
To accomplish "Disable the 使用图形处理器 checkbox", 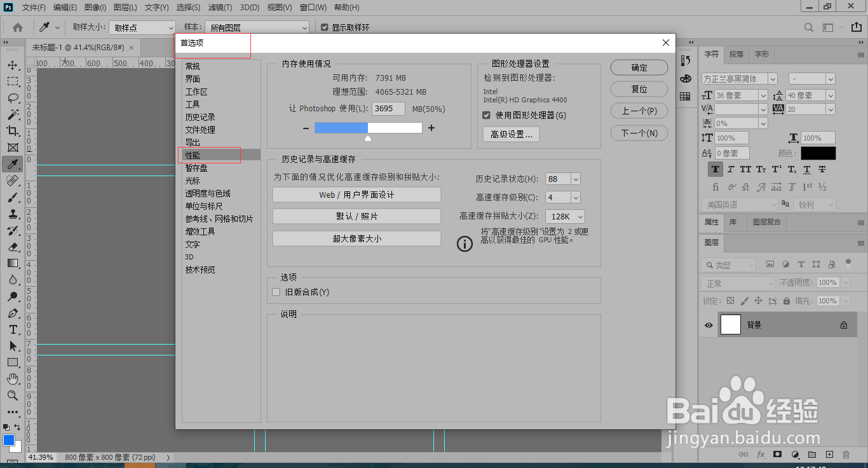I will click(486, 115).
